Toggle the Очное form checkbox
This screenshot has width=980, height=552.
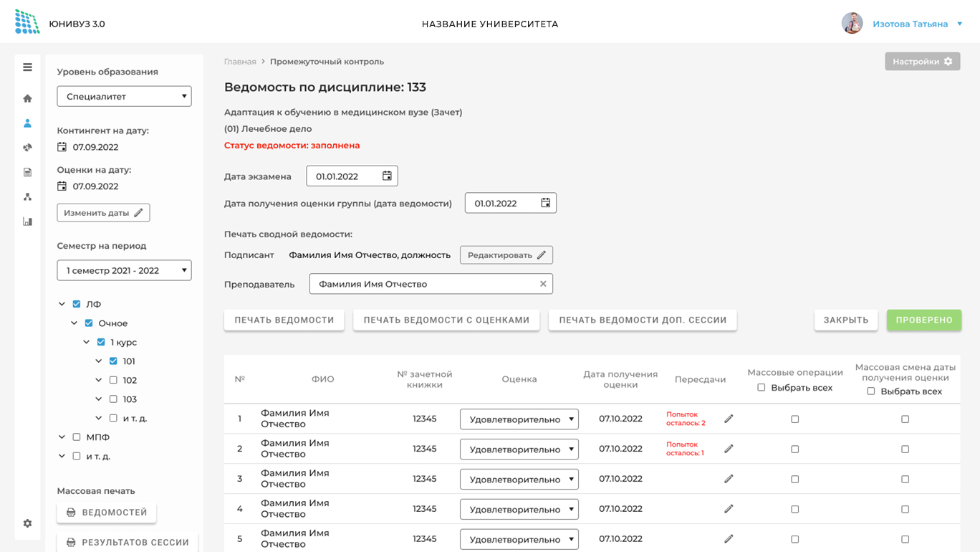coord(89,323)
